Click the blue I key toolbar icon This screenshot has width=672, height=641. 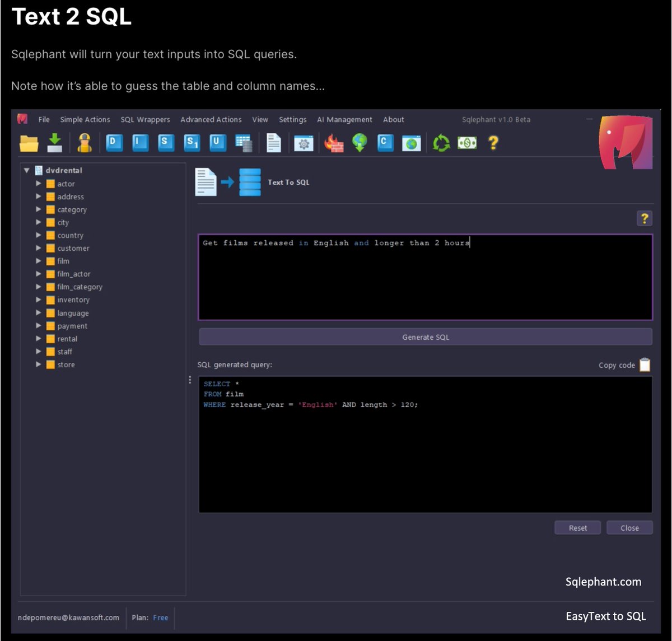pos(139,143)
